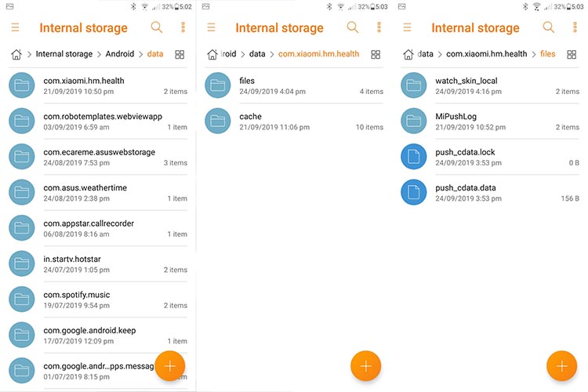This screenshot has width=588, height=392.
Task: Open com.spotify.music folder icon
Action: click(x=22, y=299)
